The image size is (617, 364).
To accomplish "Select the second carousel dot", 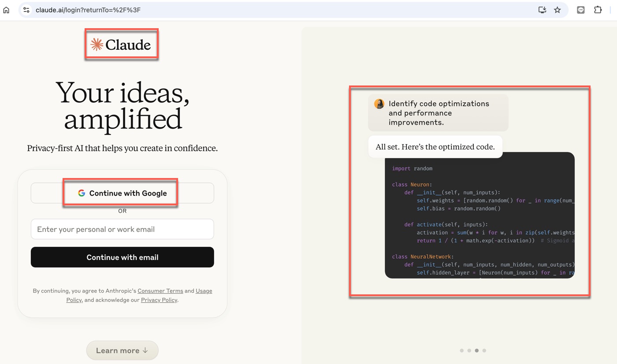I will [469, 350].
